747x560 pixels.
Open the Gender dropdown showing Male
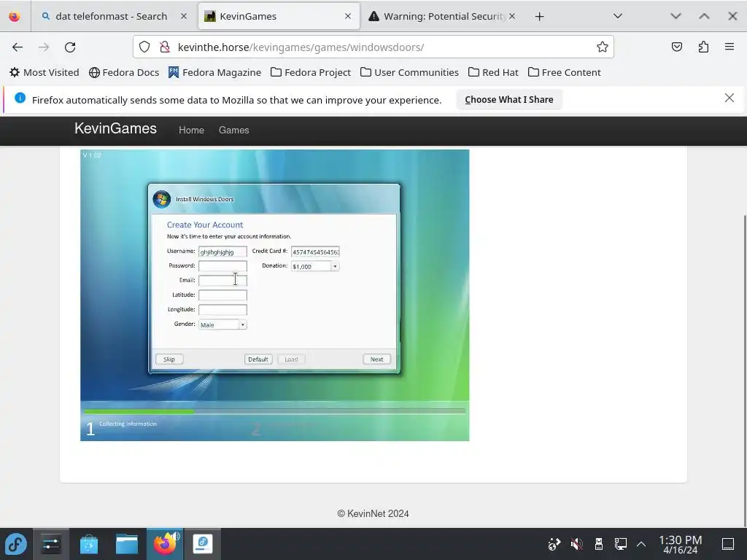click(222, 324)
